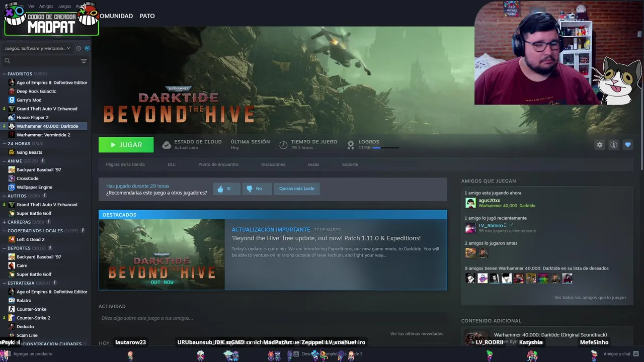Viewport: 644px width, 362px height.
Task: Open Beyond the Hive featured news thumbnail
Action: 162,254
